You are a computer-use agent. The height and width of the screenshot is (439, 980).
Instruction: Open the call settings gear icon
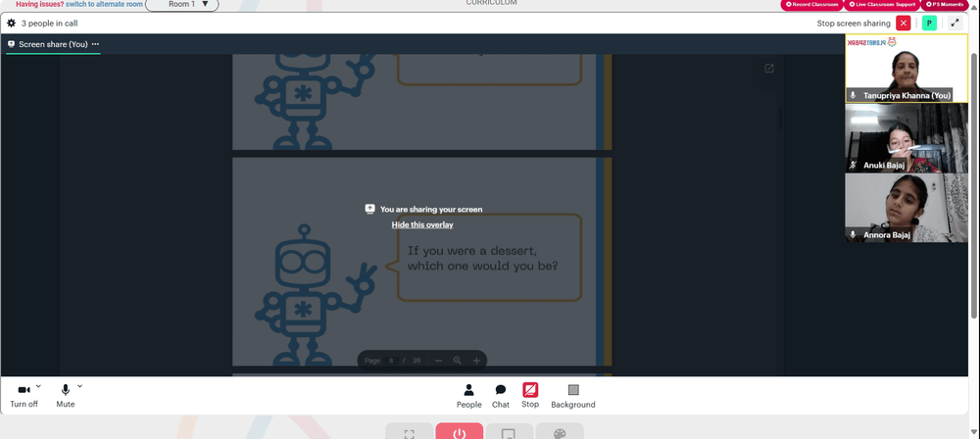coord(11,24)
